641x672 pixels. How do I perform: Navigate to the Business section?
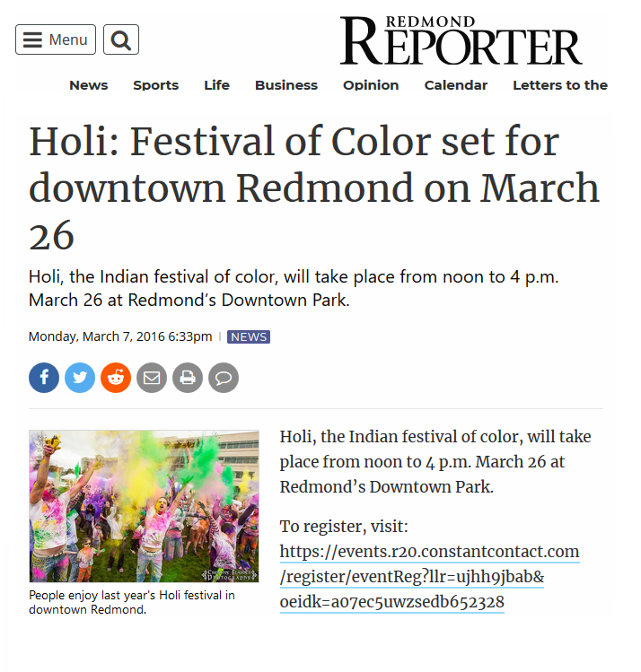(x=286, y=85)
